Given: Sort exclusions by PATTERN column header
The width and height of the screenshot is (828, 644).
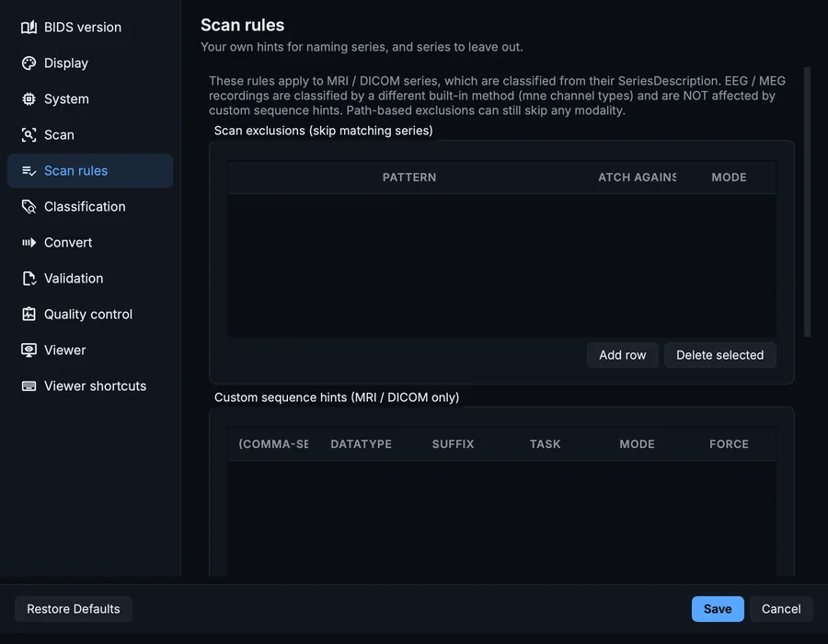Looking at the screenshot, I should pos(409,178).
